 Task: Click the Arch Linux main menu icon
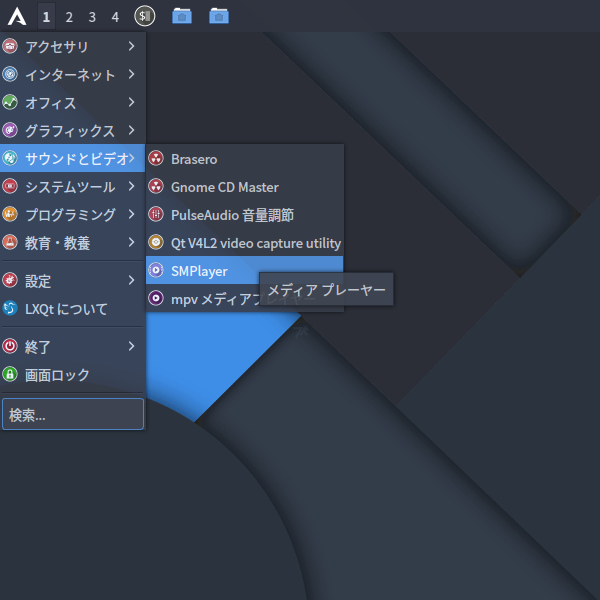click(x=17, y=16)
